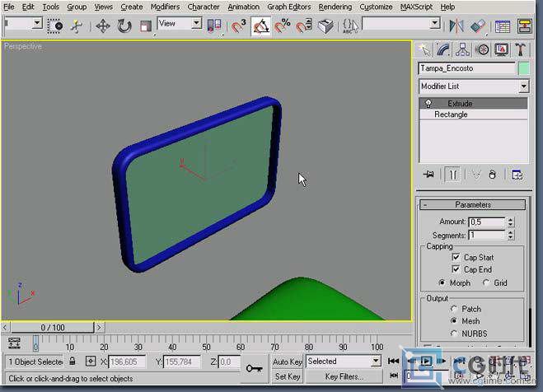Screen dimensions: 543x392
Task: Click the 0 / 100 time slider
Action: coord(52,327)
